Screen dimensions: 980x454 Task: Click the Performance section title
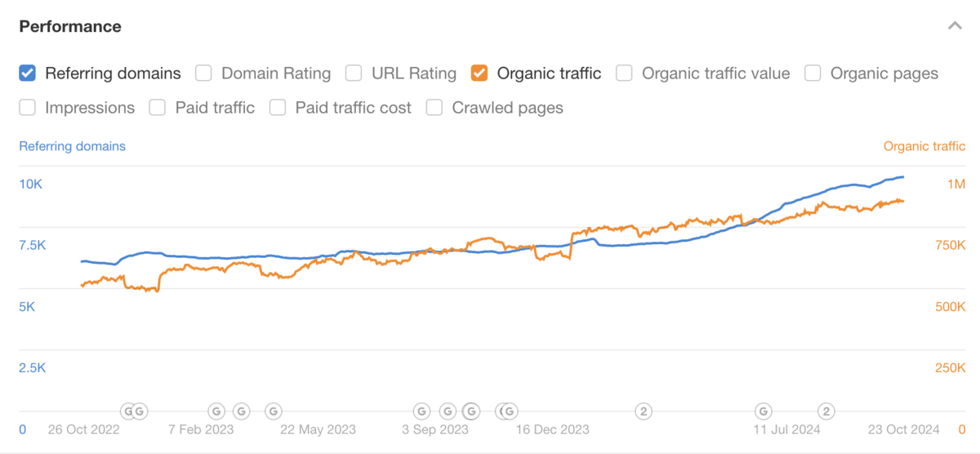(x=70, y=26)
